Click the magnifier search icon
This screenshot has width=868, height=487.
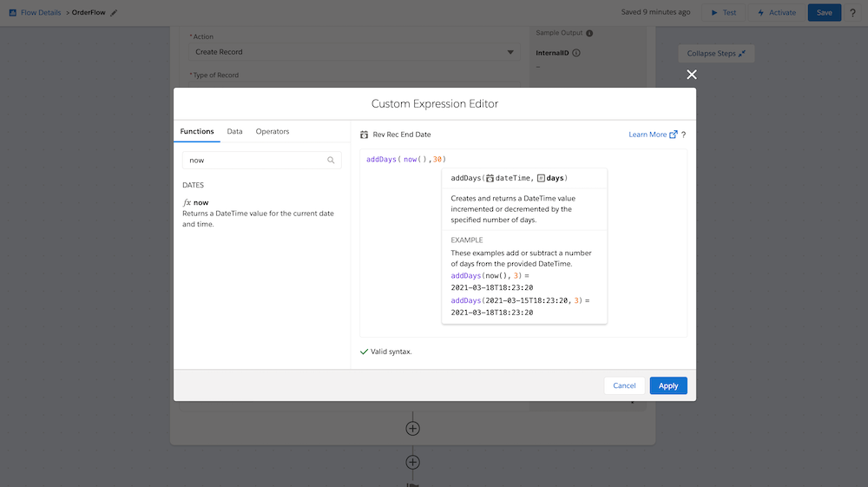point(331,160)
